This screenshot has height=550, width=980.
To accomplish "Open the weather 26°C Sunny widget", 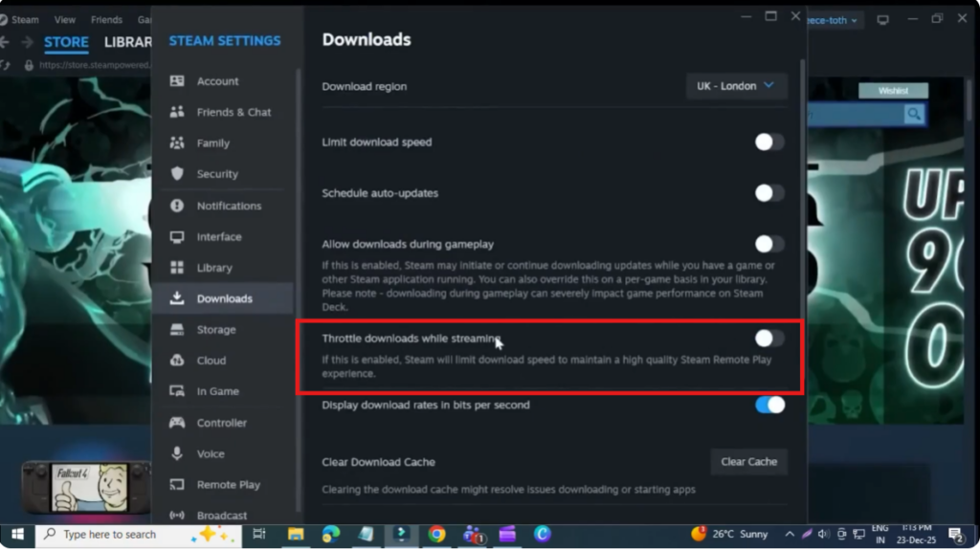I will point(728,534).
